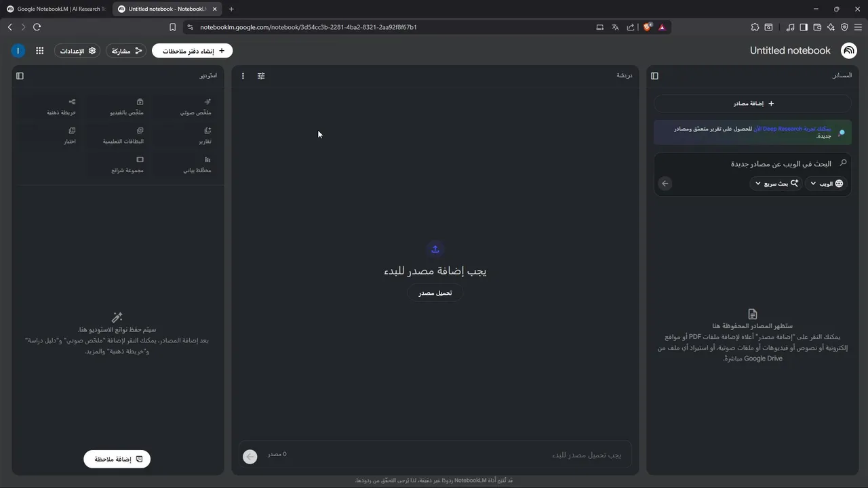This screenshot has width=868, height=488.
Task: Click the 'ستظهر المصادر المحفوظة هنا' text
Action: (753, 326)
